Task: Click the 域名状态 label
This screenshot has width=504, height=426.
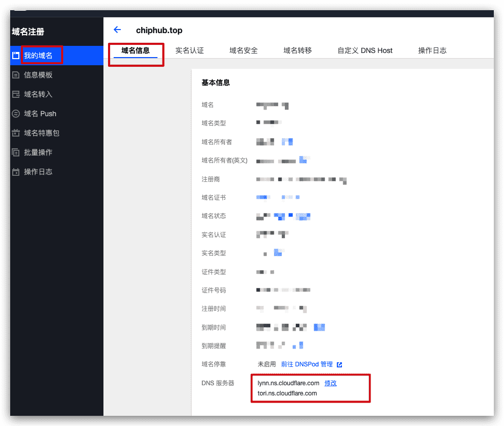Action: 214,216
